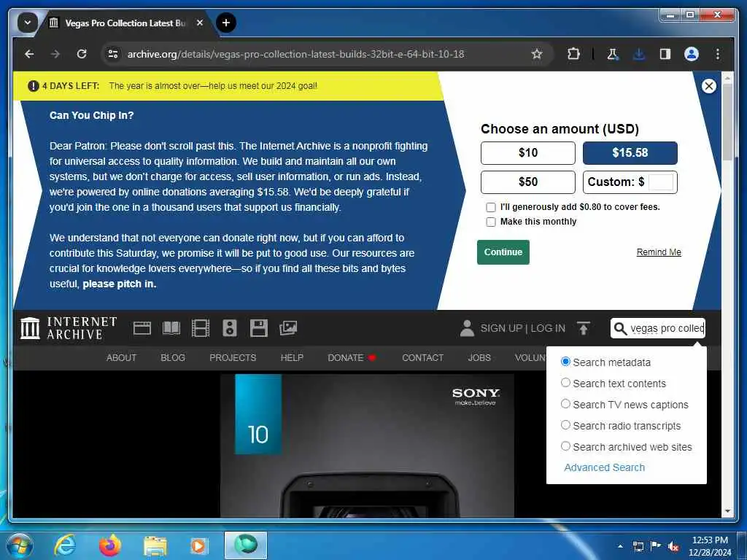The height and width of the screenshot is (560, 747).
Task: Reload the archive.org page
Action: tap(82, 54)
